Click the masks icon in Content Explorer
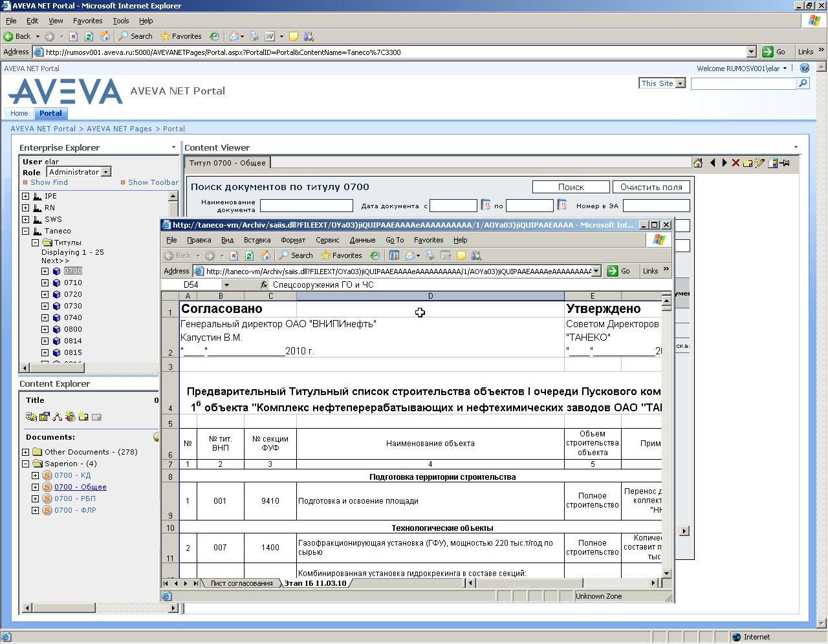This screenshot has width=828, height=644. point(31,417)
